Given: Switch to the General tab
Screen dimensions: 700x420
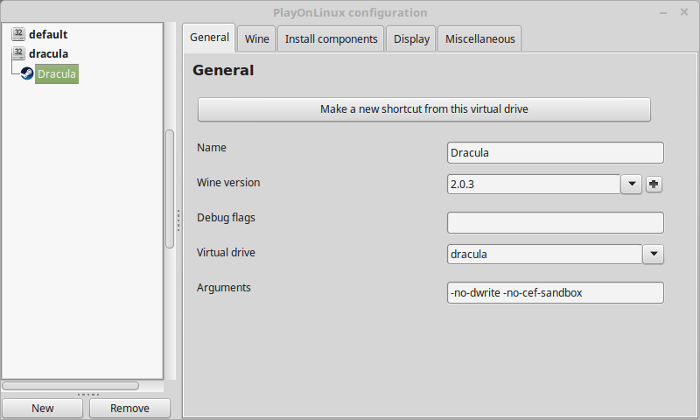Looking at the screenshot, I should click(209, 37).
